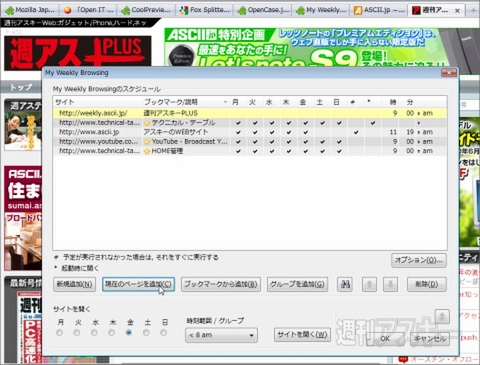This screenshot has height=365, width=480.
Task: Switch to Mozilla Jap... tab
Action: pyautogui.click(x=30, y=10)
